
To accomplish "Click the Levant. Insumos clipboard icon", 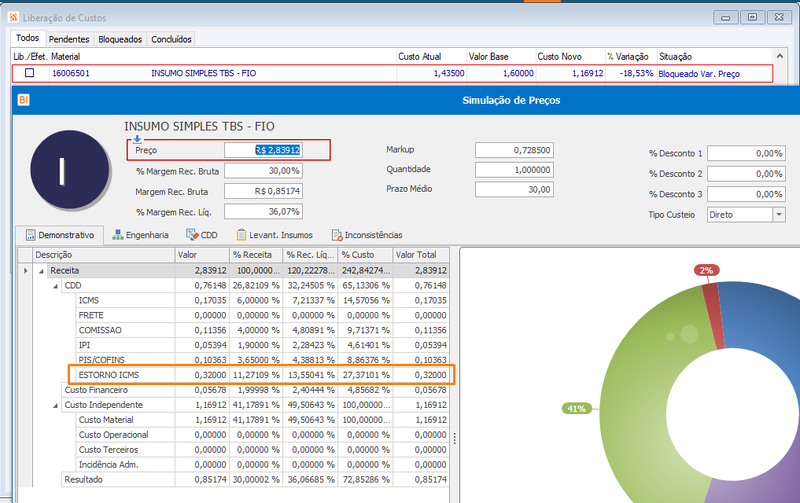I will pyautogui.click(x=241, y=235).
